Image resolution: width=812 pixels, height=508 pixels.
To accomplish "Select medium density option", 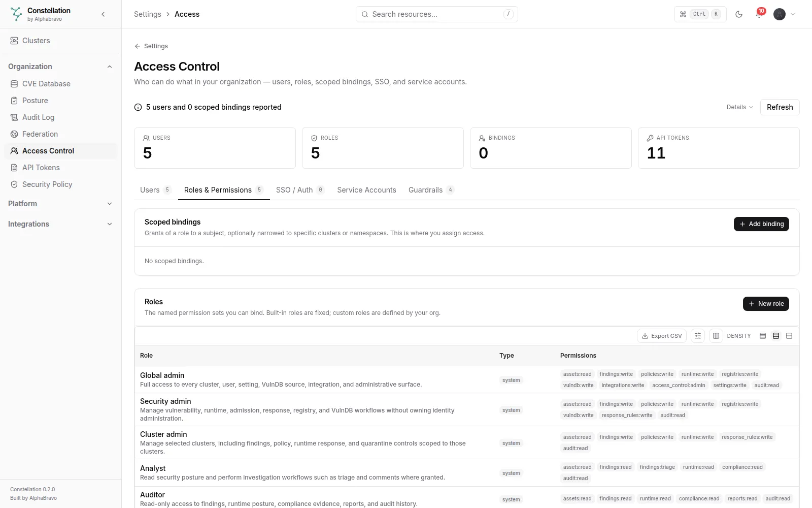I will [x=776, y=336].
